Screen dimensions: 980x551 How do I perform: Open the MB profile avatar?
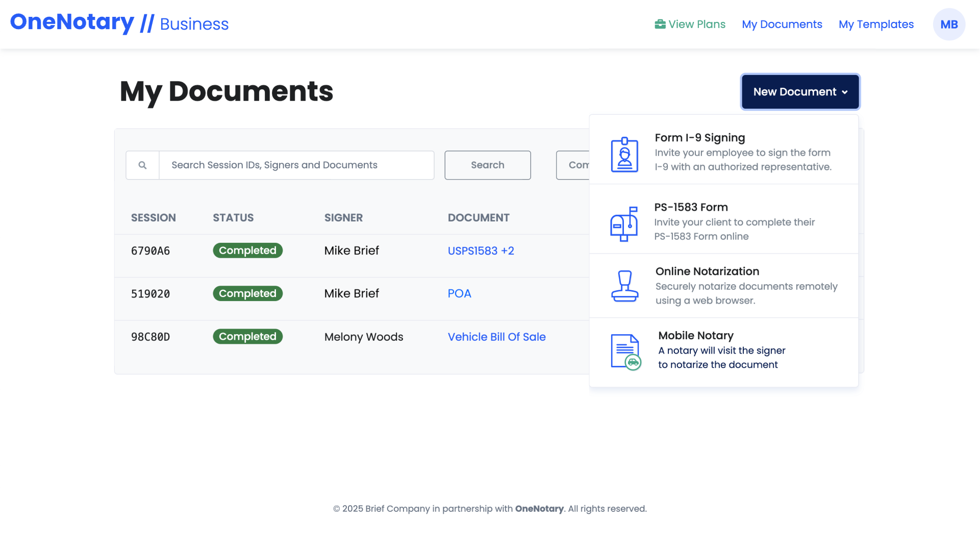948,24
